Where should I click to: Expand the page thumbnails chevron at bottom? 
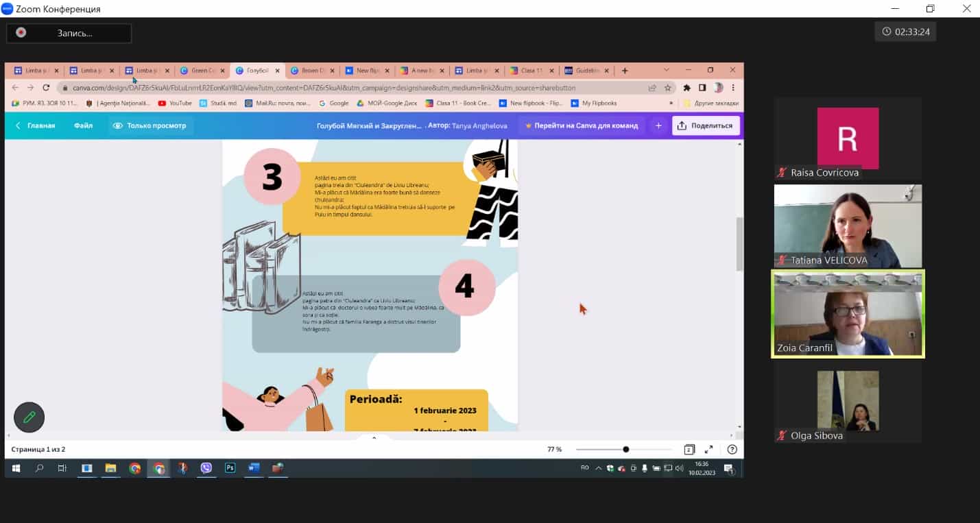pos(374,437)
